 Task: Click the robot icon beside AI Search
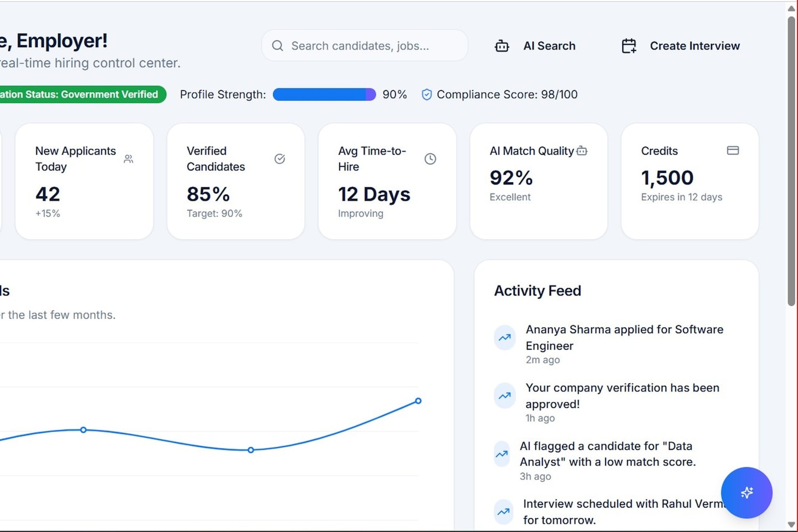point(502,46)
